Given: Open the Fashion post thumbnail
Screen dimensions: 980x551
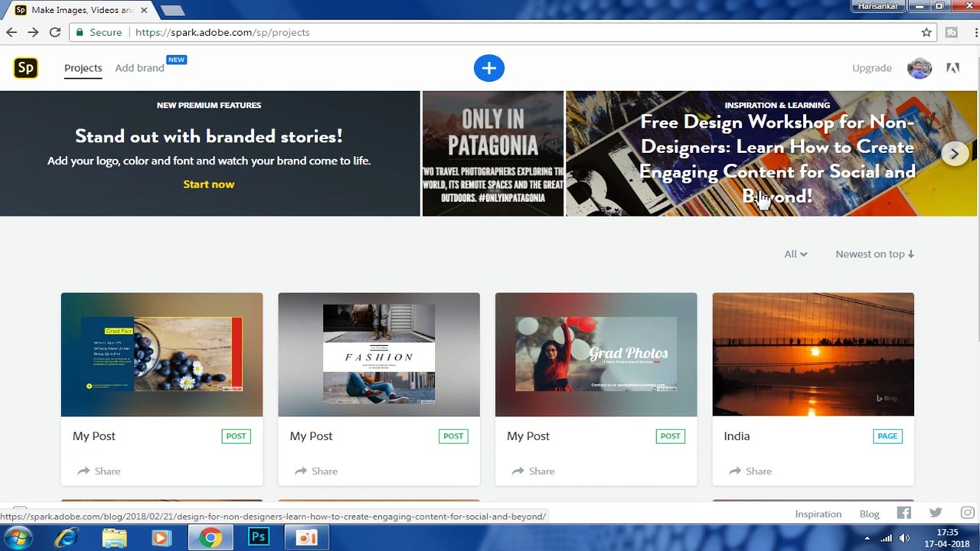Looking at the screenshot, I should (x=379, y=354).
